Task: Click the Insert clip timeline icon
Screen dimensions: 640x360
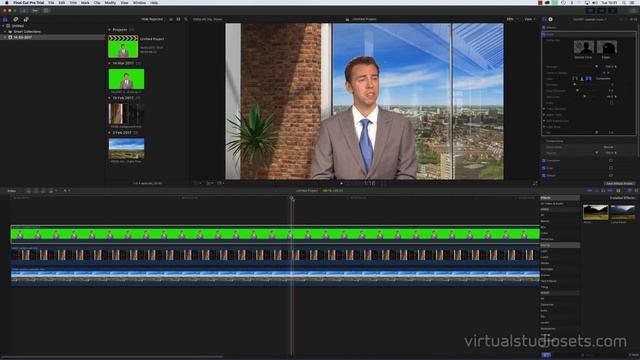Action: pos(36,191)
